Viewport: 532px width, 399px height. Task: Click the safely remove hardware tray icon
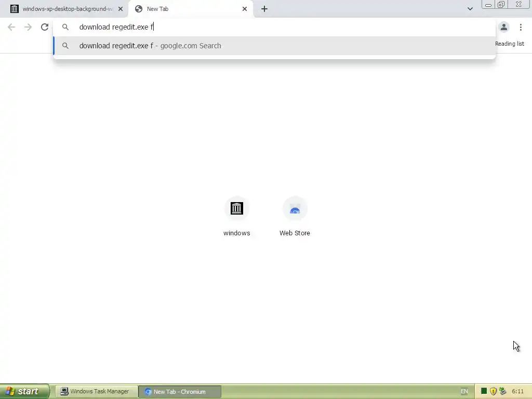tap(502, 391)
